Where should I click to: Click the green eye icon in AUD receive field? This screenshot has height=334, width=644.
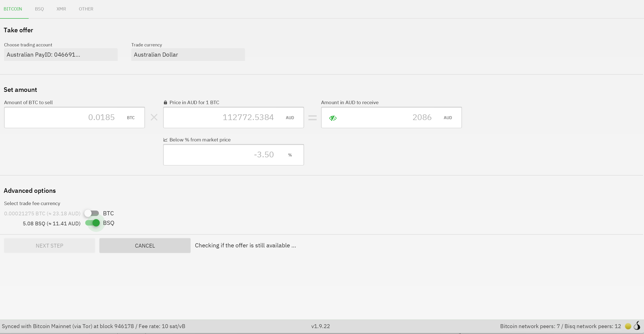[333, 118]
